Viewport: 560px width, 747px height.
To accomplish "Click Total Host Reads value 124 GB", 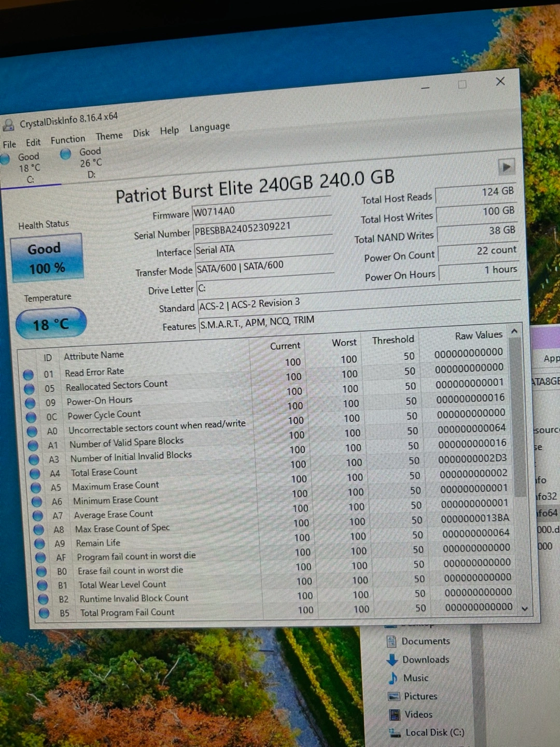I will (x=477, y=192).
